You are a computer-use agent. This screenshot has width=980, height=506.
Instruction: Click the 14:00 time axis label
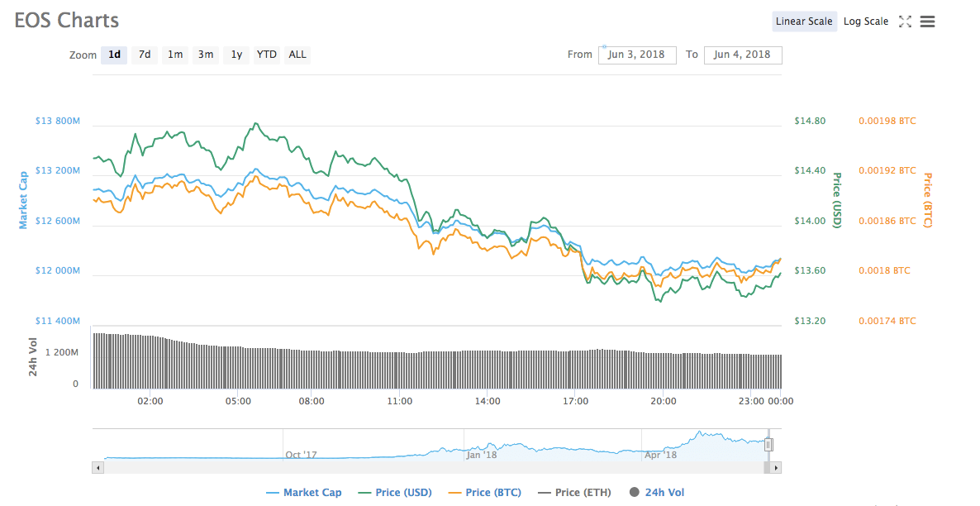coord(488,401)
